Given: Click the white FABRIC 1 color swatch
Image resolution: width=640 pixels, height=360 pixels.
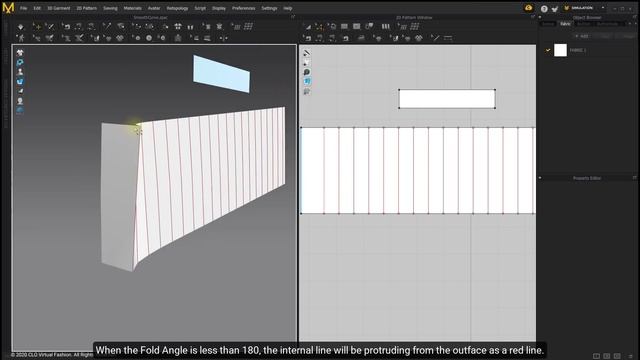Looking at the screenshot, I should click(560, 50).
